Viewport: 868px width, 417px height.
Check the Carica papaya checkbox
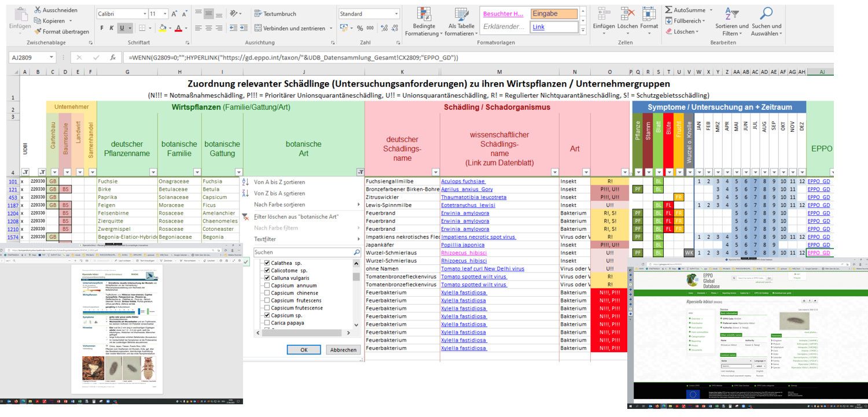[x=267, y=323]
